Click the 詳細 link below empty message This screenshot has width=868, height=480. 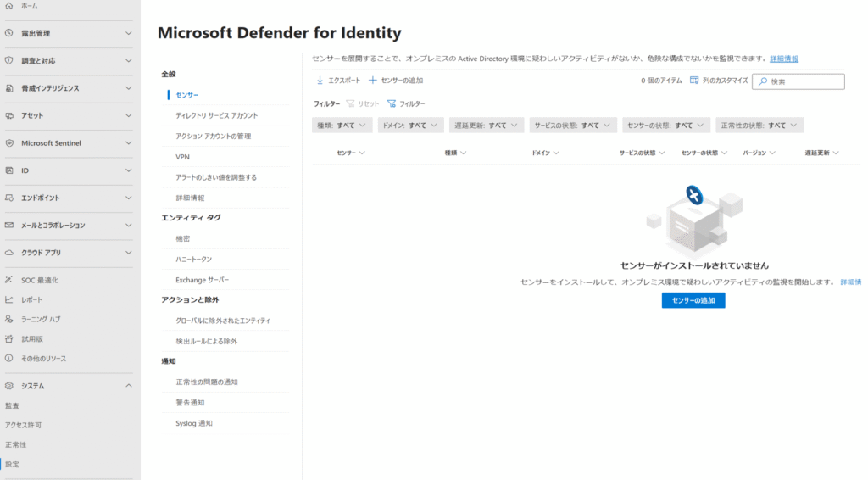[x=851, y=282]
